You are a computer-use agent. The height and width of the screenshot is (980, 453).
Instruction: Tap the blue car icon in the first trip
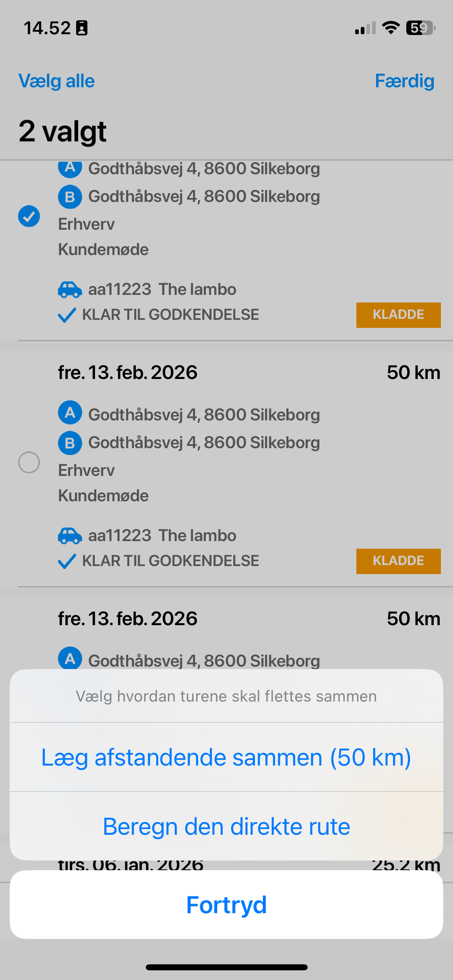(70, 289)
